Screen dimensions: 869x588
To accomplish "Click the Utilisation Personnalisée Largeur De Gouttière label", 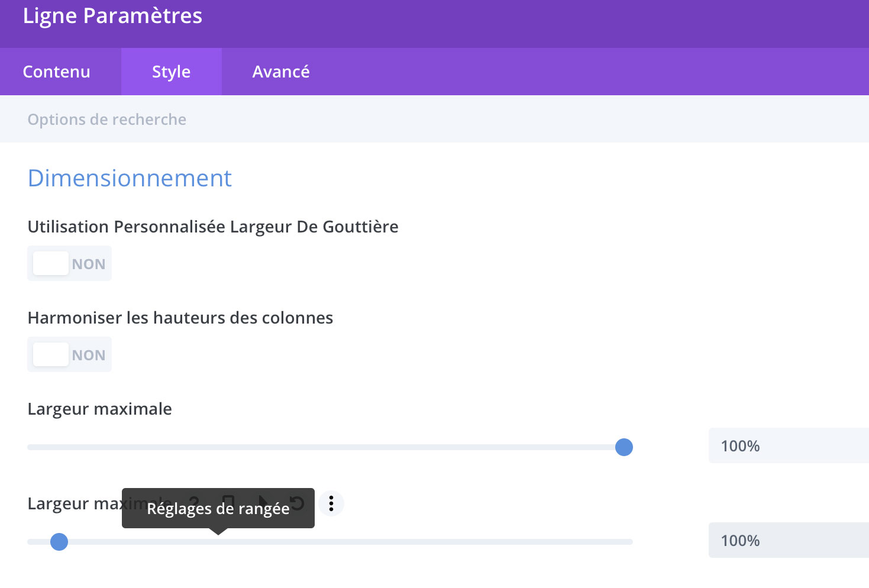I will 213,227.
